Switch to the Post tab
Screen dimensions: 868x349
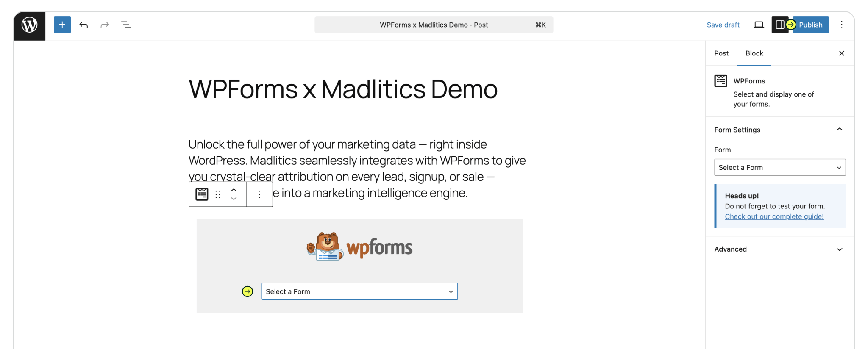tap(721, 53)
